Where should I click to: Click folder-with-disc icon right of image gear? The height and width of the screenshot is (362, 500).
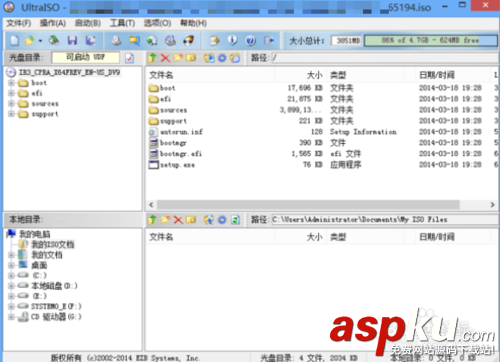point(235,58)
